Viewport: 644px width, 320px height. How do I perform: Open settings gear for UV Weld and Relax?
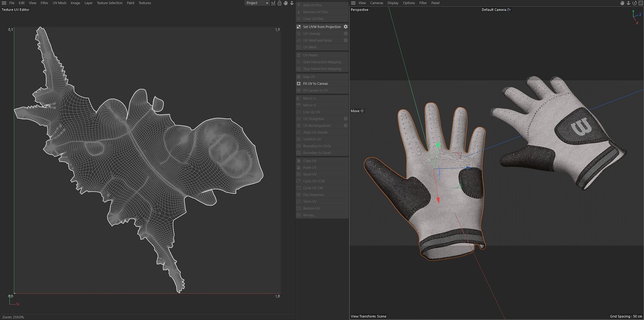(346, 40)
